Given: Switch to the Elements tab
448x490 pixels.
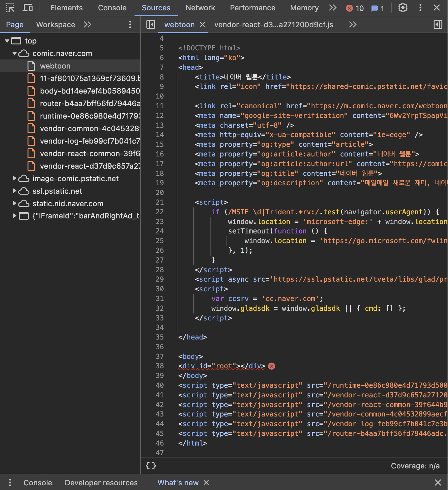Looking at the screenshot, I should [x=67, y=8].
